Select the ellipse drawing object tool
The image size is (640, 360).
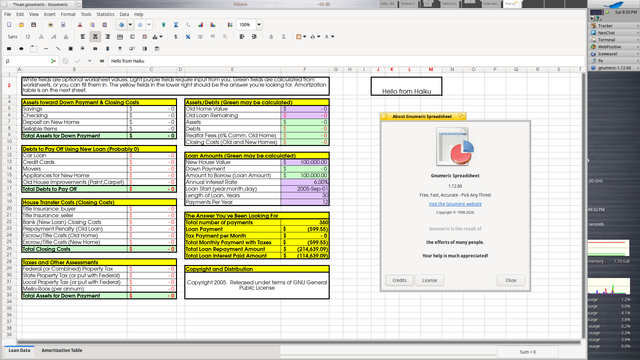coord(21,49)
